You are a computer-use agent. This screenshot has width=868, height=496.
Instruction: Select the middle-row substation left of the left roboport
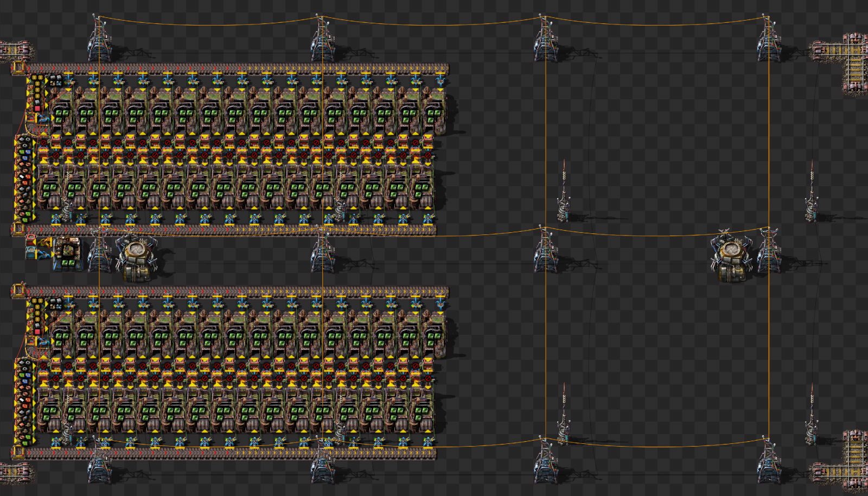click(99, 251)
